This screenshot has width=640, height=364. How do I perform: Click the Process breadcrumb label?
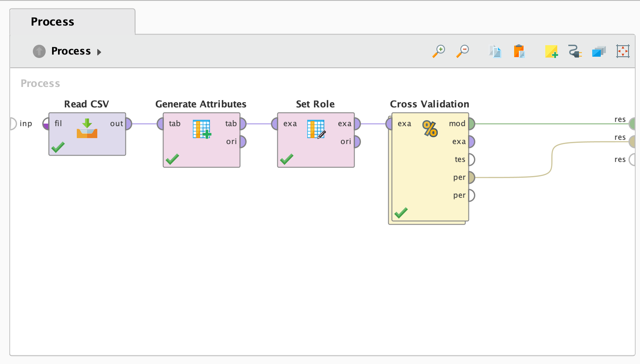click(71, 51)
